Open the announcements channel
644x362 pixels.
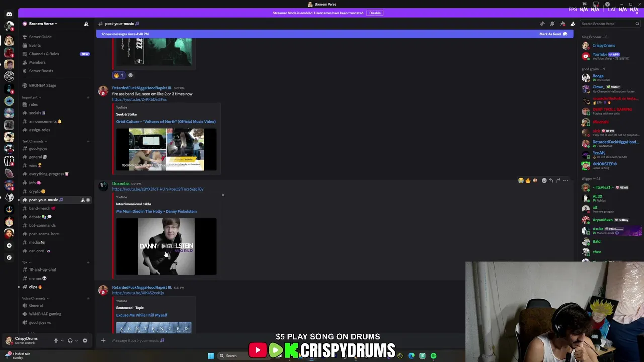(x=43, y=121)
